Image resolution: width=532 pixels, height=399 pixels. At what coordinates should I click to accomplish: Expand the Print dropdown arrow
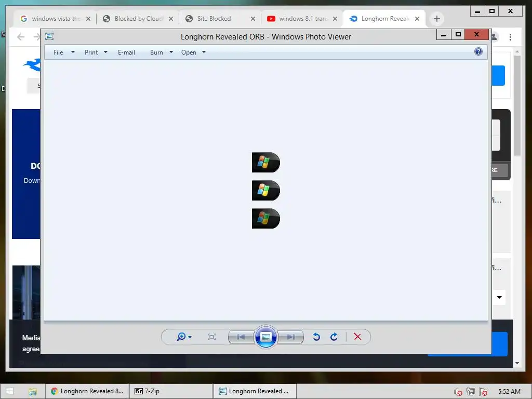coord(105,52)
